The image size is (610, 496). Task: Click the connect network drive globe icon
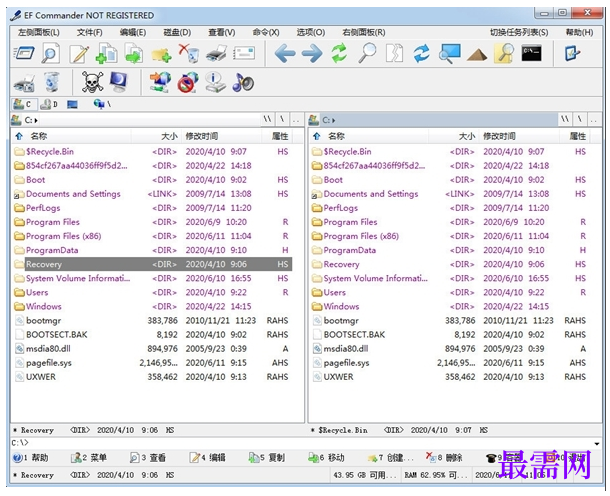click(160, 82)
